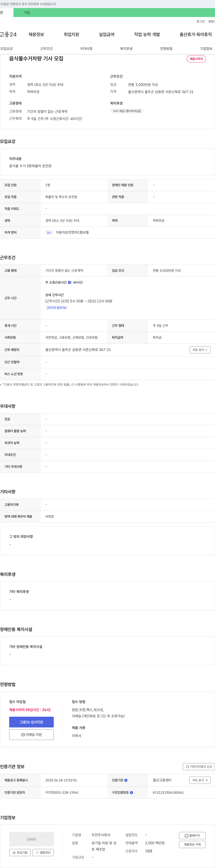Jump to the 우대사항 section tab
The height and width of the screenshot is (868, 215).
(86, 49)
